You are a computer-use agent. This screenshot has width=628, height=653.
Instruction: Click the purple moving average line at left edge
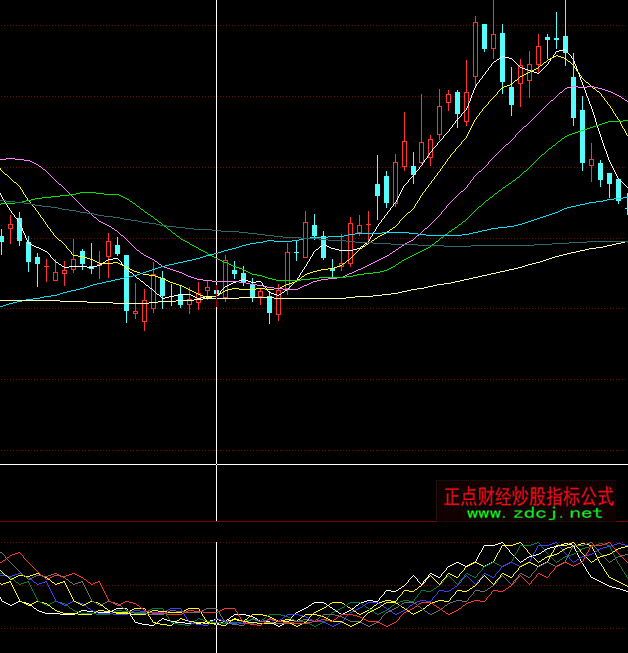pos(5,158)
